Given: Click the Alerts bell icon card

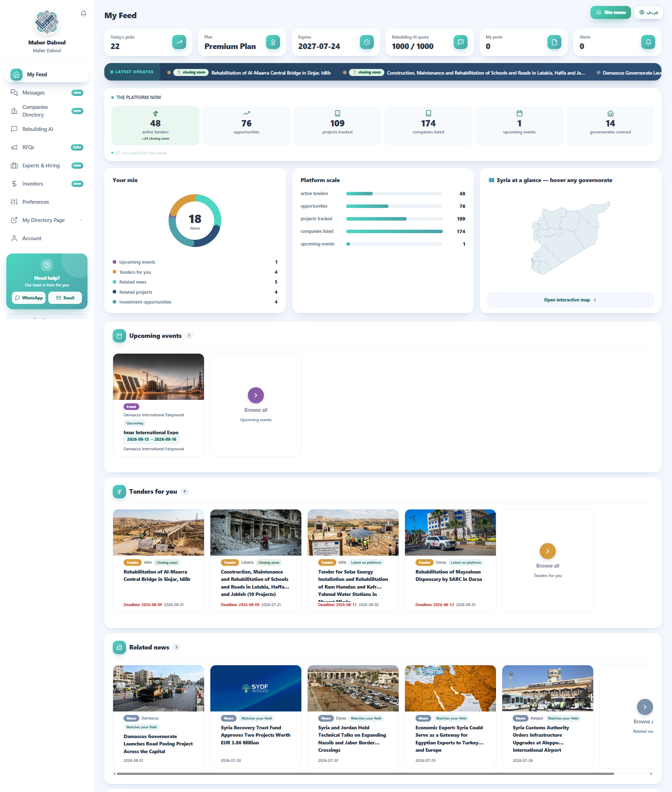Looking at the screenshot, I should [648, 42].
